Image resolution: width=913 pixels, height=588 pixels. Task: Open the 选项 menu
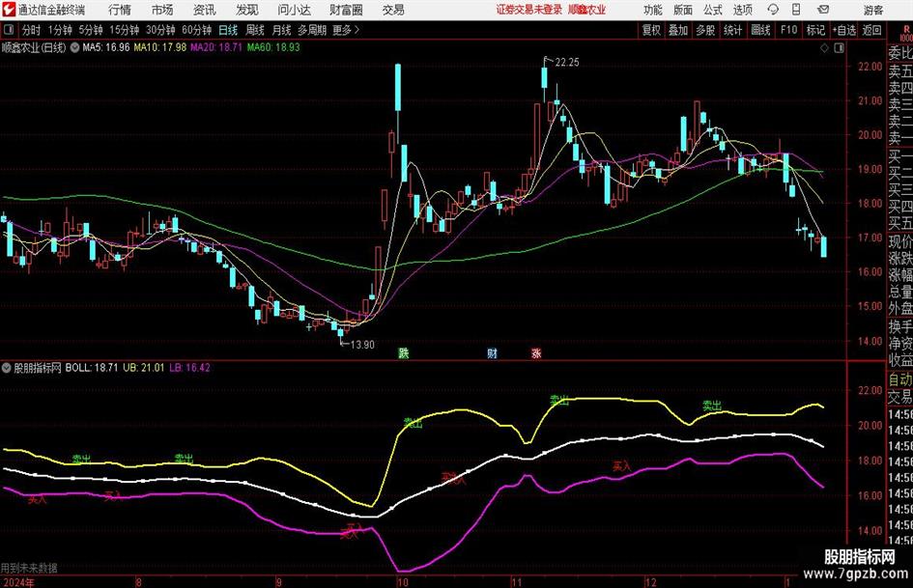click(x=742, y=10)
